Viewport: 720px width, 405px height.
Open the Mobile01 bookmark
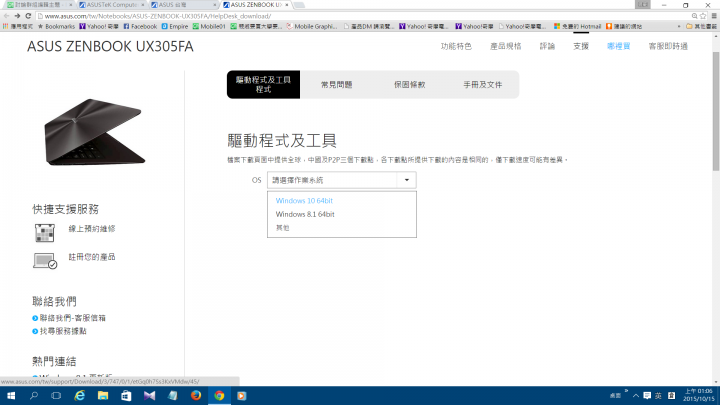[x=209, y=27]
